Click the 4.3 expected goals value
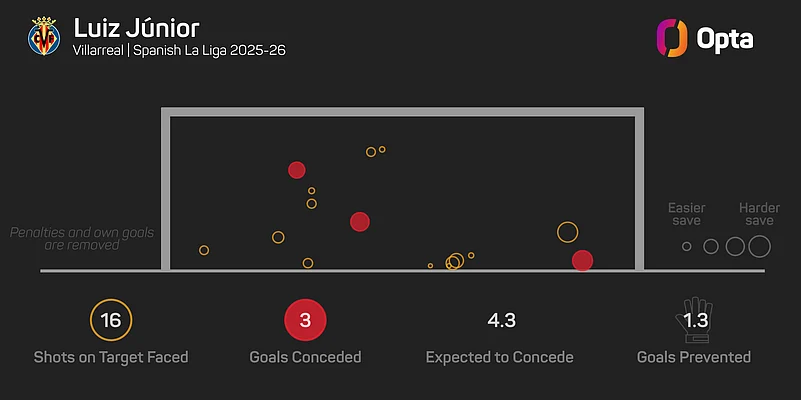 click(x=501, y=321)
